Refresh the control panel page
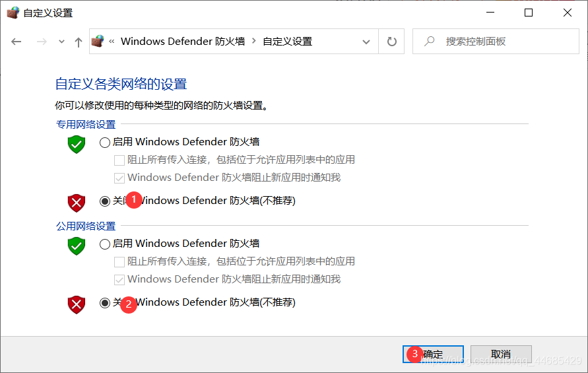588x373 pixels. click(391, 42)
